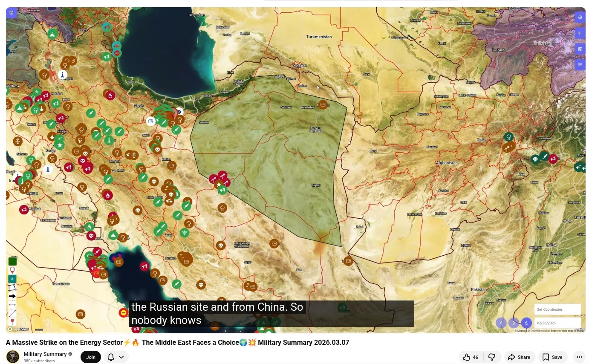
Task: Select the hollow map marker tool
Action: 12,270
